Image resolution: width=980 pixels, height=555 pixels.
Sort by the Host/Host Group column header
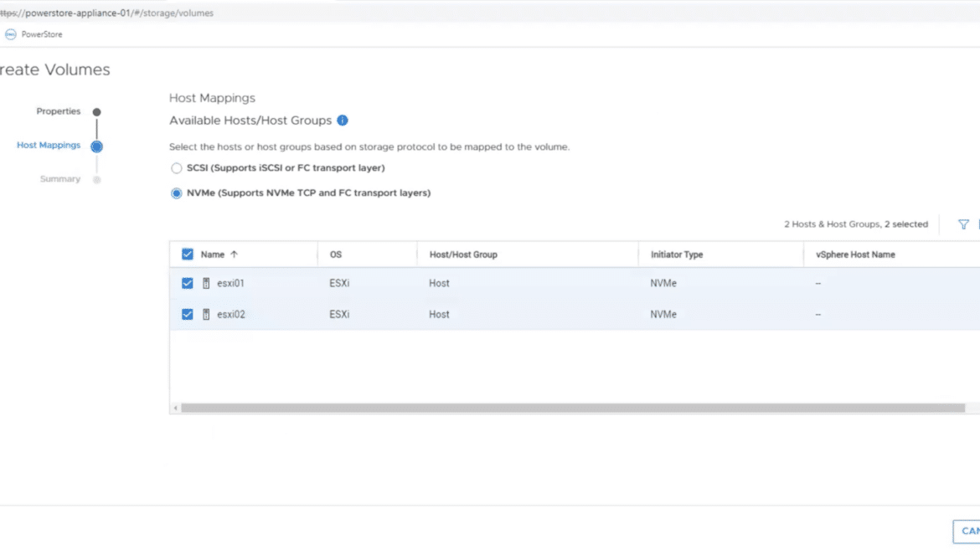tap(463, 254)
